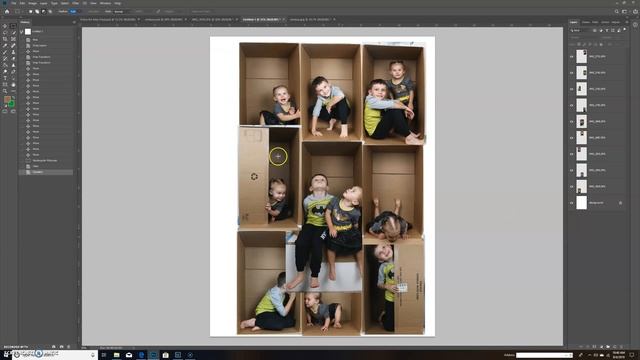Toggle lock transparent pixels in Layers panel
The width and height of the screenshot is (640, 360).
[579, 44]
